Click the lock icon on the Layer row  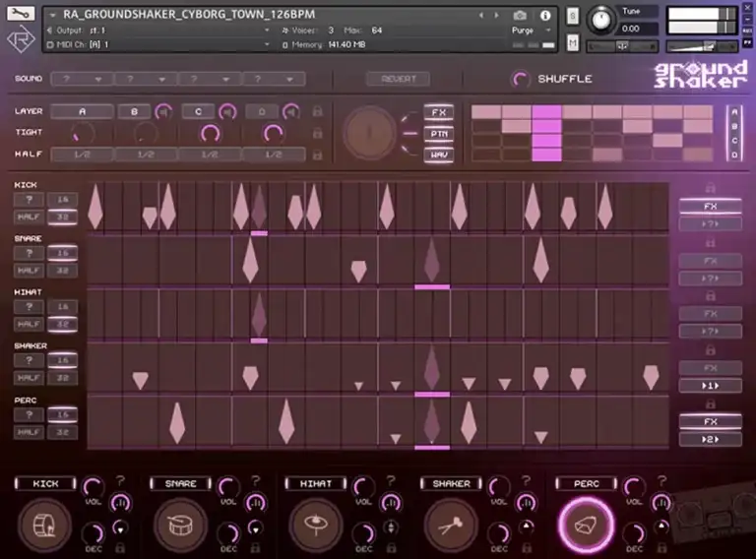coord(317,111)
